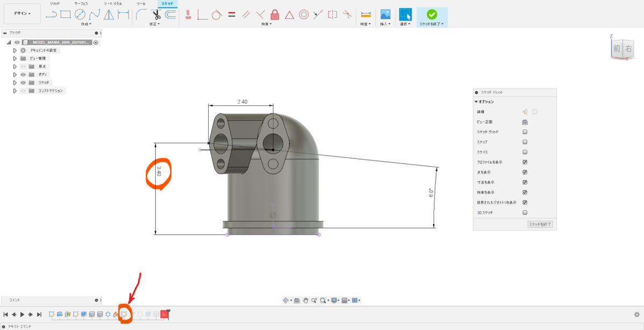
Task: Click the スケッチ tab
Action: [167, 3]
